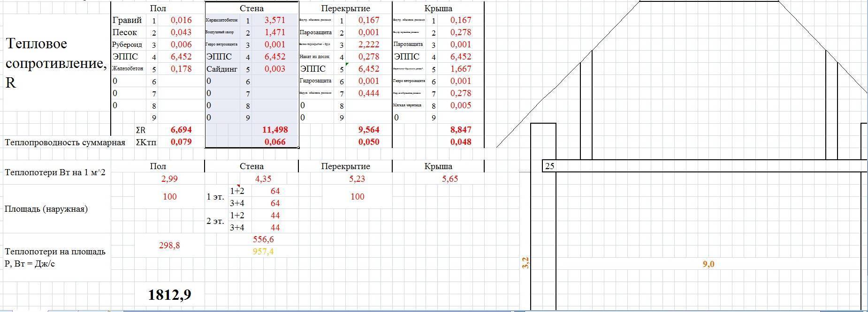Click the Тепловое сопротивление, R title cell
The width and height of the screenshot is (868, 312).
pyautogui.click(x=55, y=63)
